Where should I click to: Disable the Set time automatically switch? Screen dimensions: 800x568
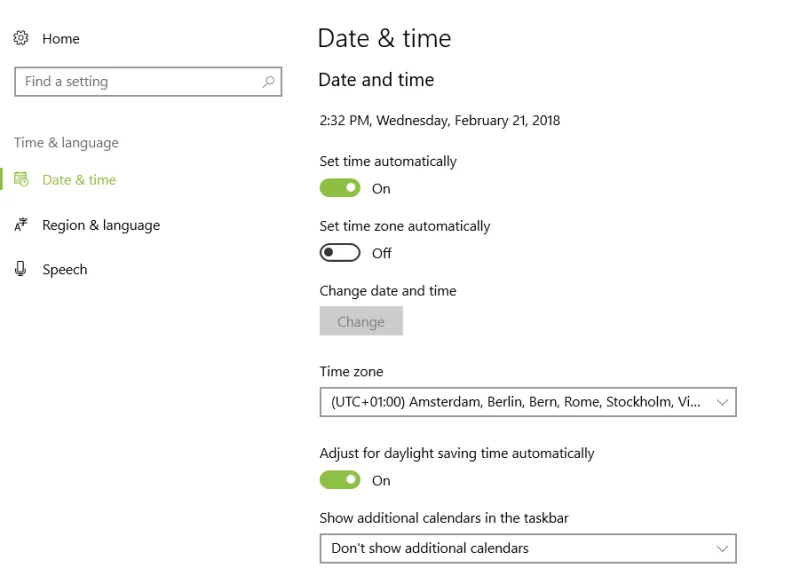340,188
